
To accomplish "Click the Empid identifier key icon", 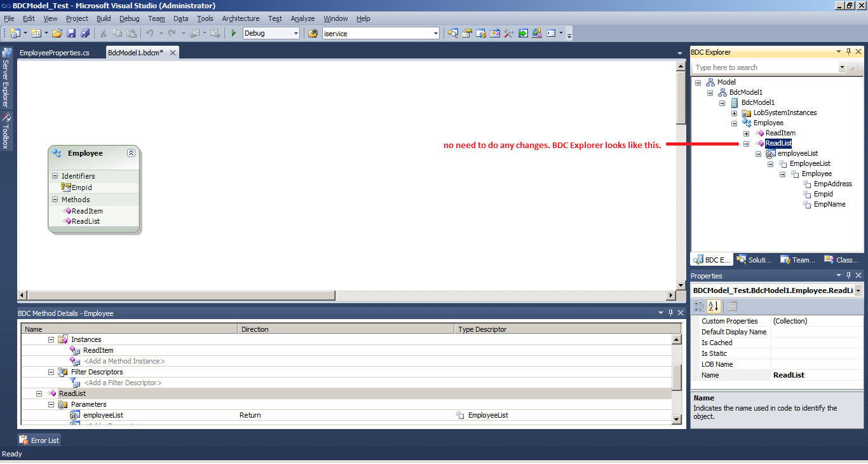I will pos(66,188).
